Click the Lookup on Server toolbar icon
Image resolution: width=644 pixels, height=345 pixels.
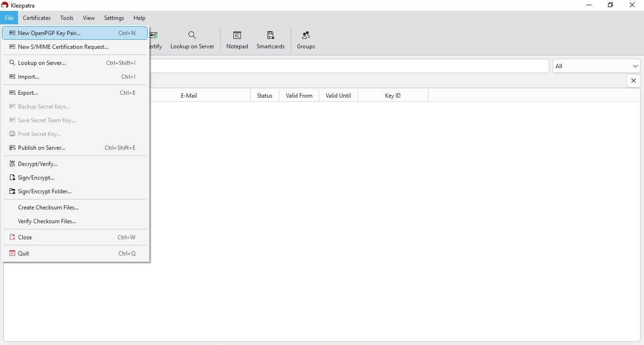pos(192,36)
